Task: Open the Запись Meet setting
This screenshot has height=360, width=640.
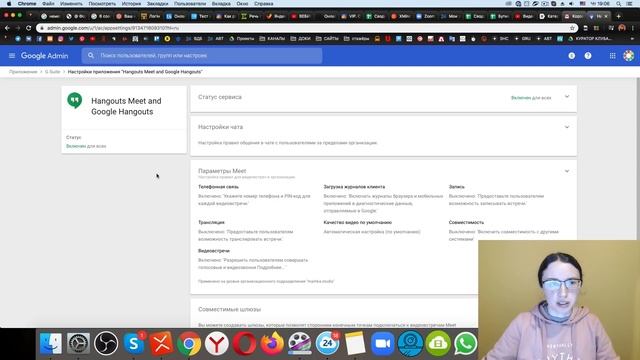Action: click(x=456, y=187)
